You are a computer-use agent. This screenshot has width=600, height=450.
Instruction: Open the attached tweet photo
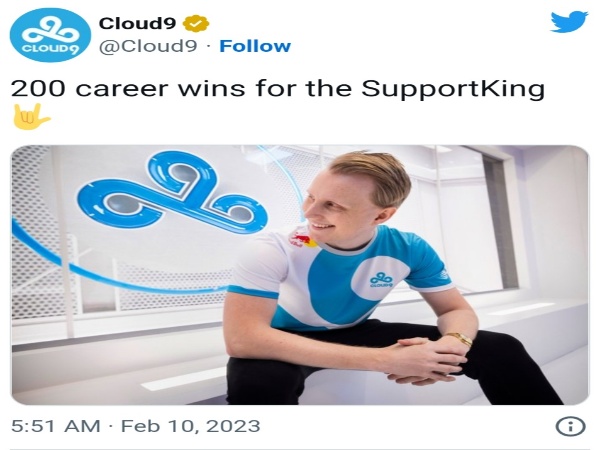coord(300,275)
